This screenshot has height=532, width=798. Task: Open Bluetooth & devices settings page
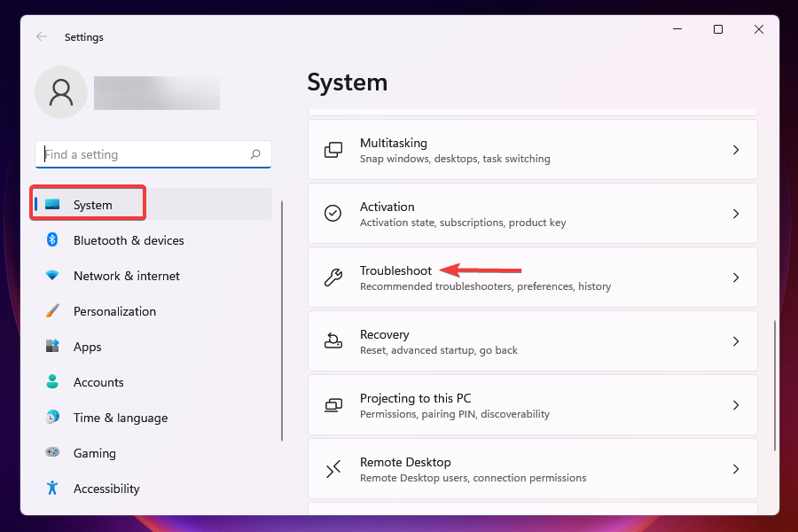[x=129, y=240]
